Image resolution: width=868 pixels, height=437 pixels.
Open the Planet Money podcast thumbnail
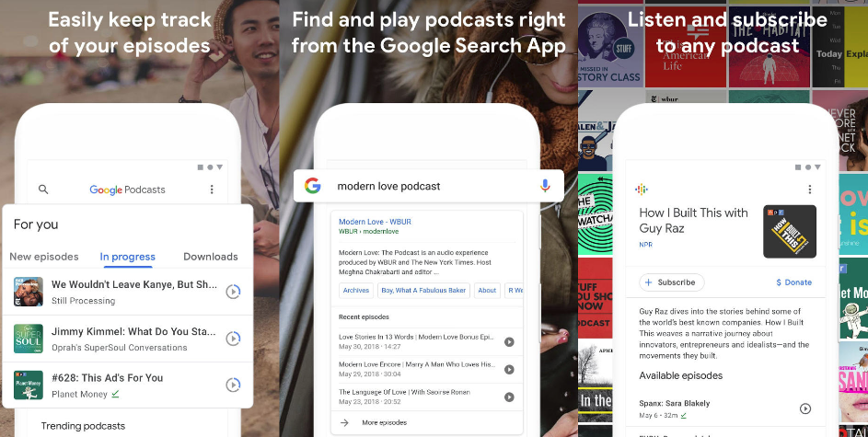tap(29, 385)
